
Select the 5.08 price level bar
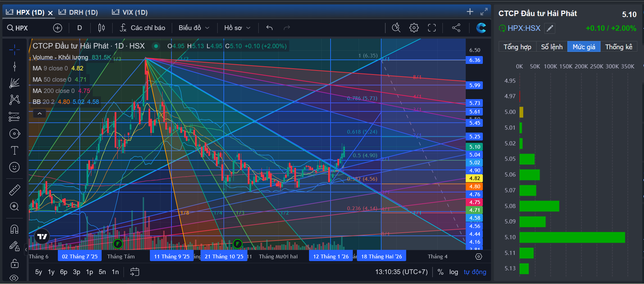click(x=539, y=206)
